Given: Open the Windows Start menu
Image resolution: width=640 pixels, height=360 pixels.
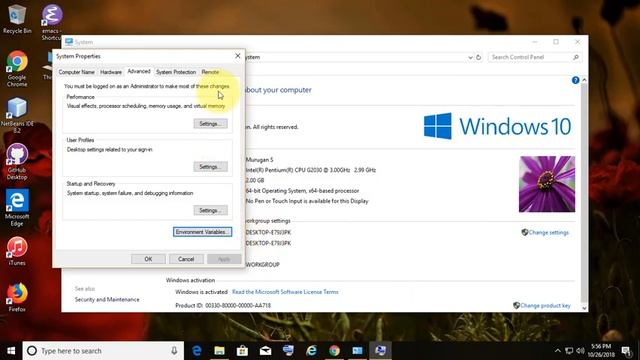Looking at the screenshot, I should click(11, 351).
